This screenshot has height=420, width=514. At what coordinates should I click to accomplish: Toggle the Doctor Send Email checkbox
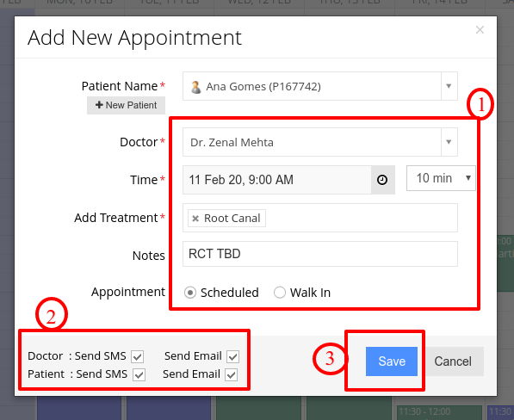233,356
